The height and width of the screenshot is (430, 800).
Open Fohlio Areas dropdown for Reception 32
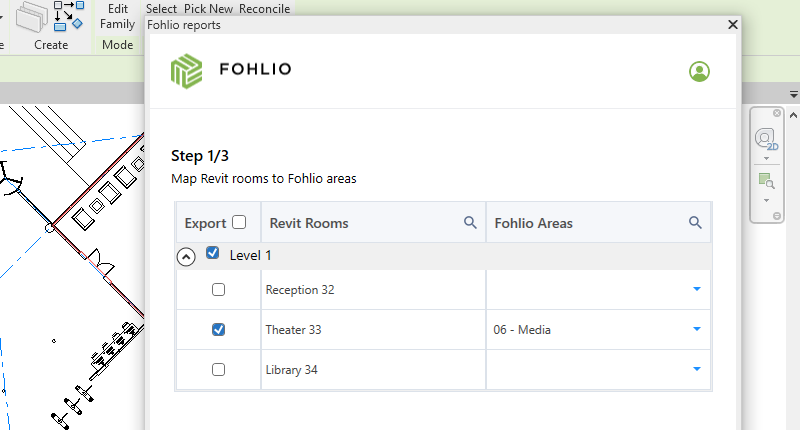[x=697, y=289]
